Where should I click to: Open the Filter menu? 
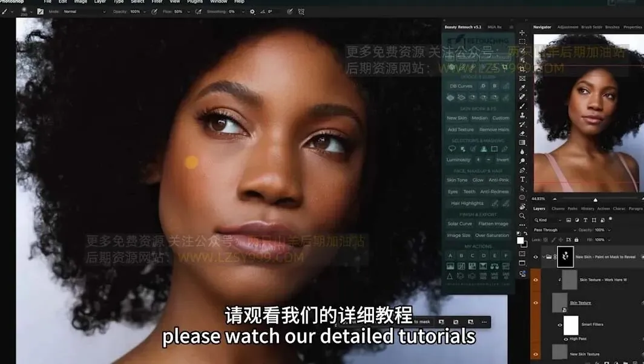(x=157, y=2)
